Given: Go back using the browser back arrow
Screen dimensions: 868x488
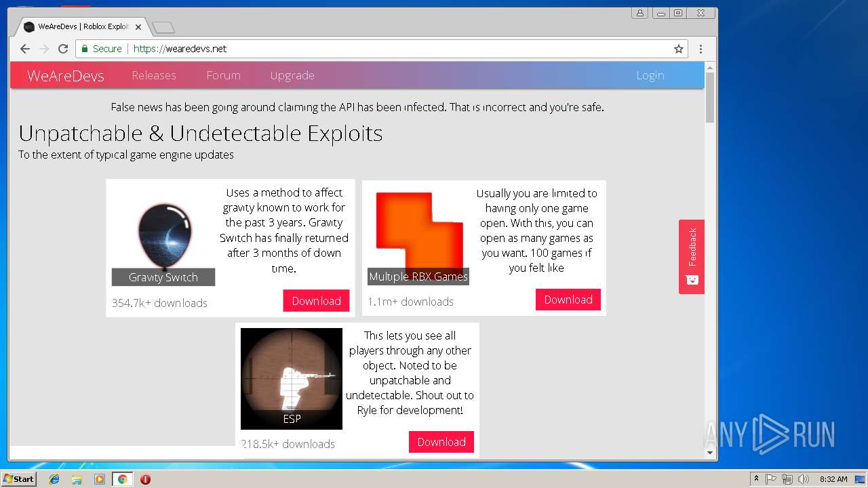Looking at the screenshot, I should 25,49.
